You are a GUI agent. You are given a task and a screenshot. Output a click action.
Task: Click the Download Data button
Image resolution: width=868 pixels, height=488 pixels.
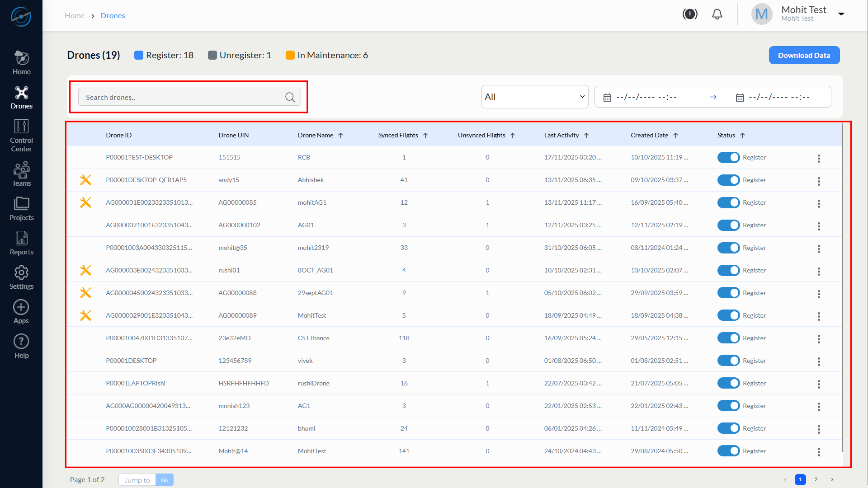804,55
